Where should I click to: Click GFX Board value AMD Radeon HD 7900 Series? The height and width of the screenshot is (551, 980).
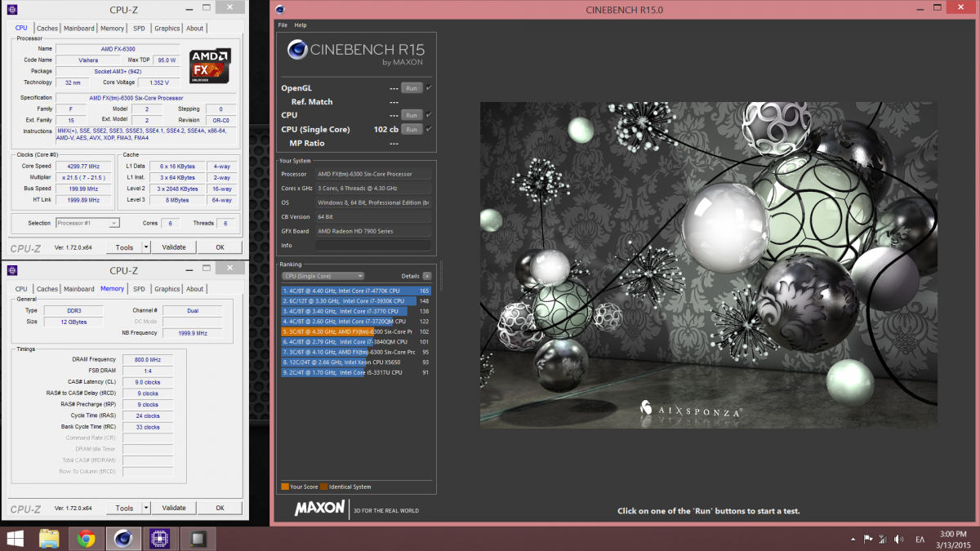coord(372,231)
